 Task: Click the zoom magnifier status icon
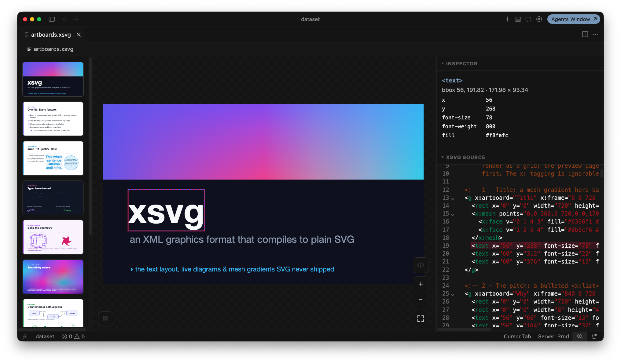pos(580,336)
